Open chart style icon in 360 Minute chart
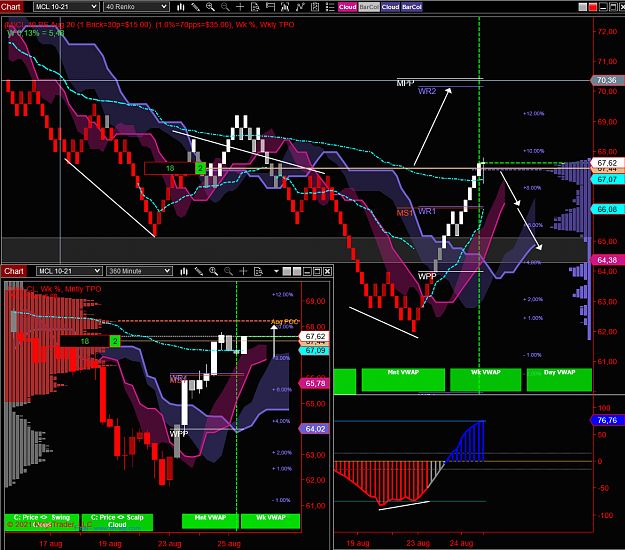 coord(184,271)
